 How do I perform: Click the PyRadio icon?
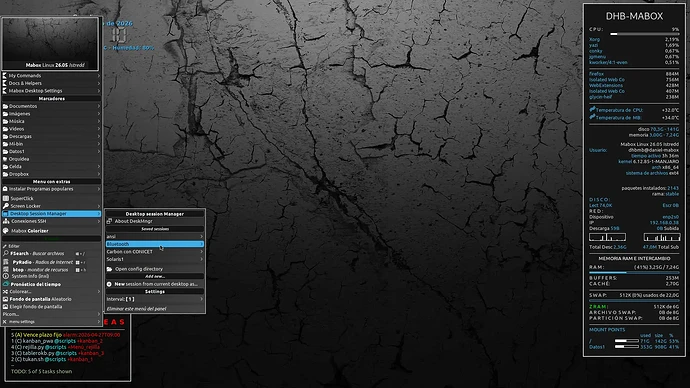pyautogui.click(x=6, y=262)
